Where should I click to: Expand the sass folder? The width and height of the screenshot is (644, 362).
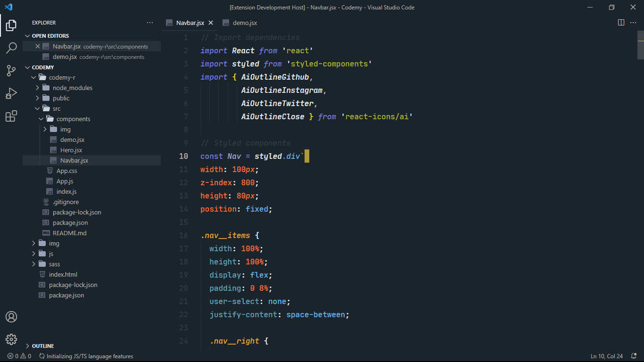(x=34, y=264)
